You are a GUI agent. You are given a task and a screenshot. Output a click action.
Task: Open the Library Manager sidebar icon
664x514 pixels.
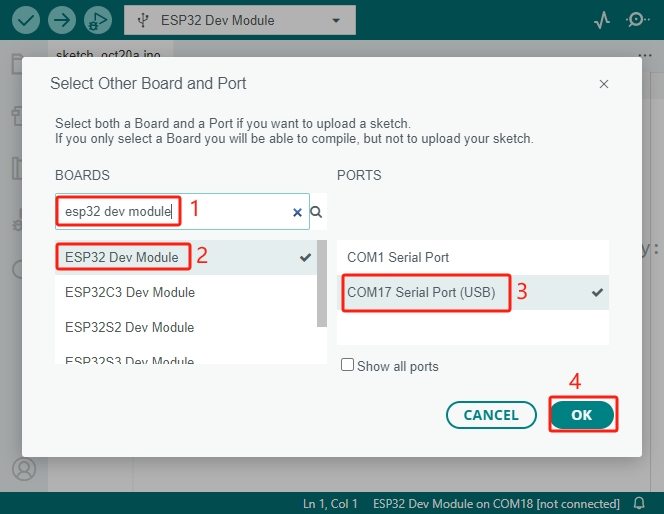point(16,168)
